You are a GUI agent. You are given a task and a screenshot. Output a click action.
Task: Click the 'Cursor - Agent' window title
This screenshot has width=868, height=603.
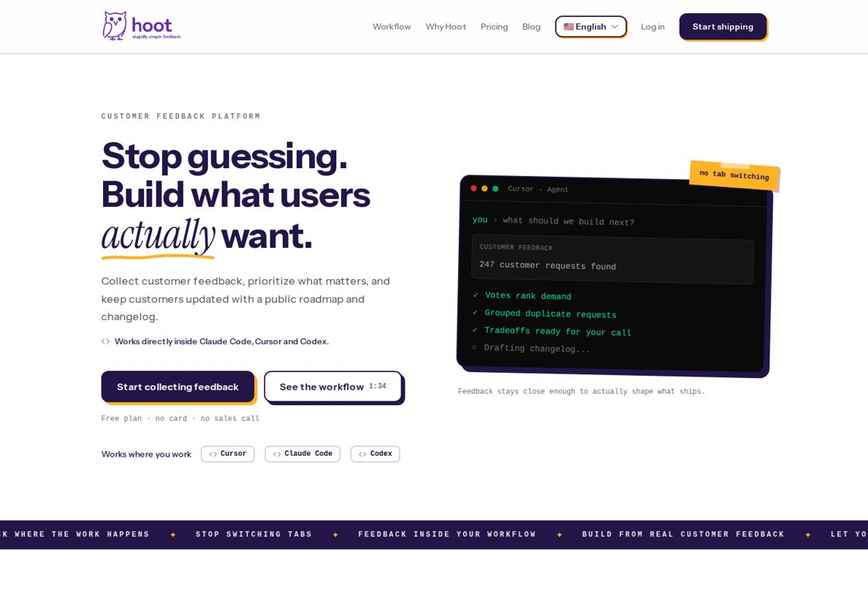click(x=538, y=189)
